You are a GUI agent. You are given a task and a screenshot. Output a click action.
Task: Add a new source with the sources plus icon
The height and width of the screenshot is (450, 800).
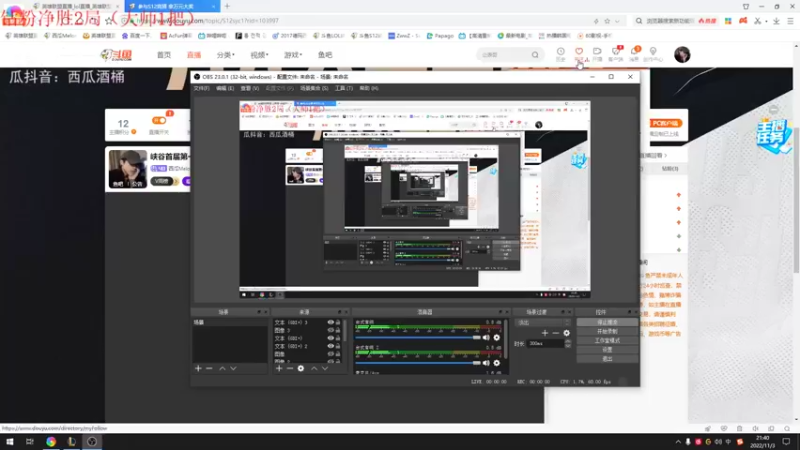[279, 368]
